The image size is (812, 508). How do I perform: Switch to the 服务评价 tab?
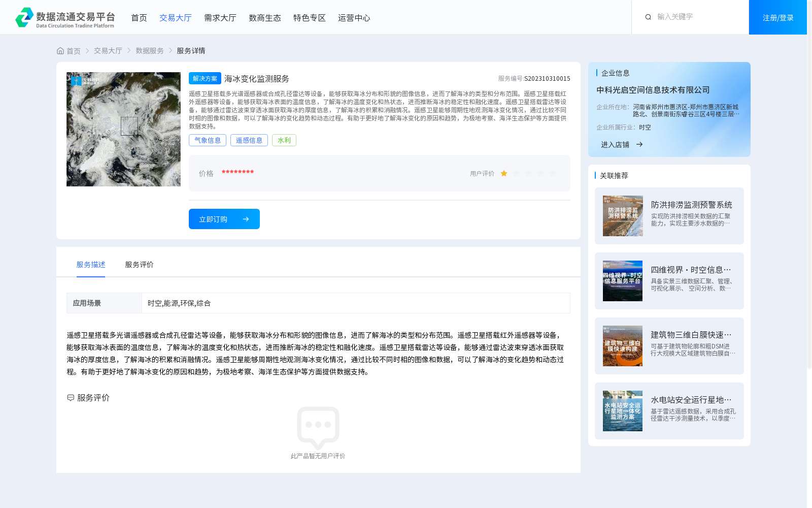pos(140,265)
